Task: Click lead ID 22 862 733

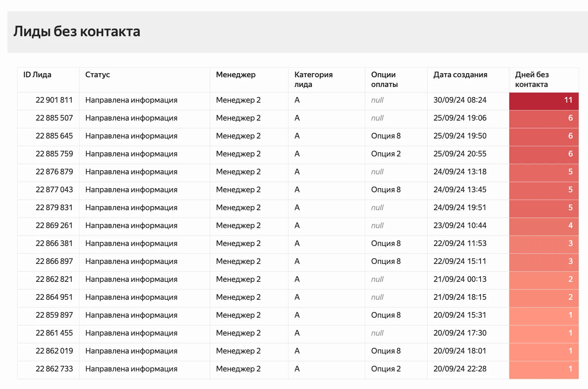Action: (x=54, y=369)
